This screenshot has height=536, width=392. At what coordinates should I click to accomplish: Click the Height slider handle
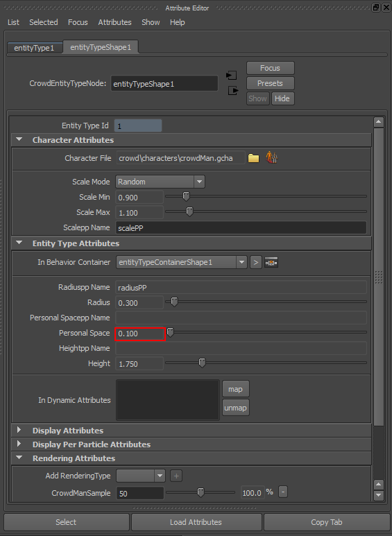(202, 363)
